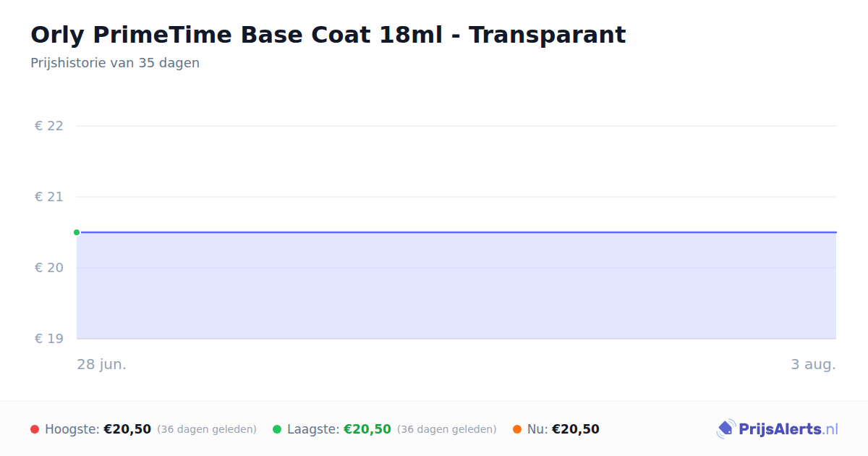Click the PrijsAlerts price tag logo icon
Screen dimensions: 868x456
726,429
